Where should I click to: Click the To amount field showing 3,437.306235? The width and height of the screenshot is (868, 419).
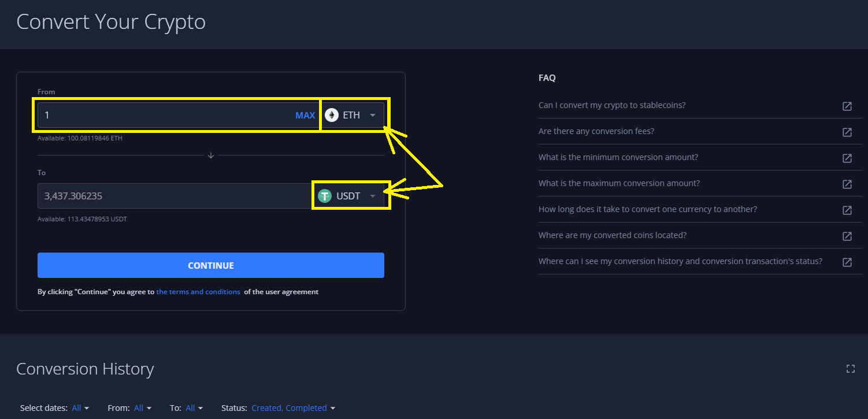point(173,196)
